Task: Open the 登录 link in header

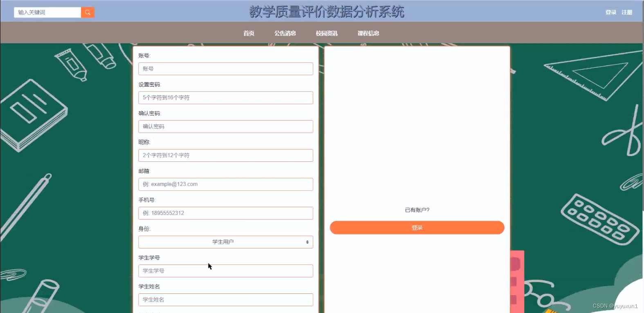Action: click(611, 12)
